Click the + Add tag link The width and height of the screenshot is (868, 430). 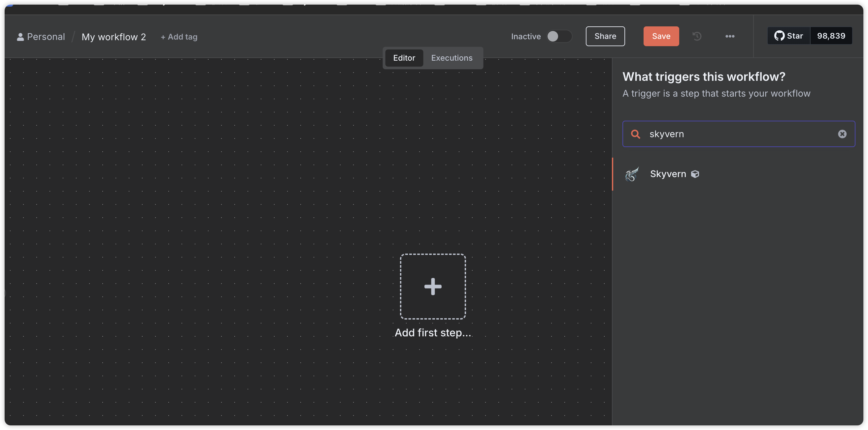179,37
